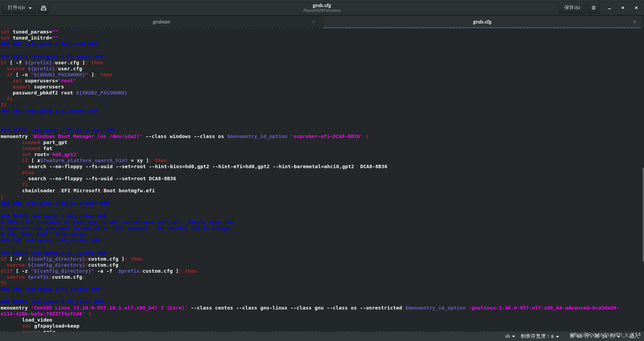
Task: Click the 'password_pbkdf2 root' line
Action: (x=70, y=93)
